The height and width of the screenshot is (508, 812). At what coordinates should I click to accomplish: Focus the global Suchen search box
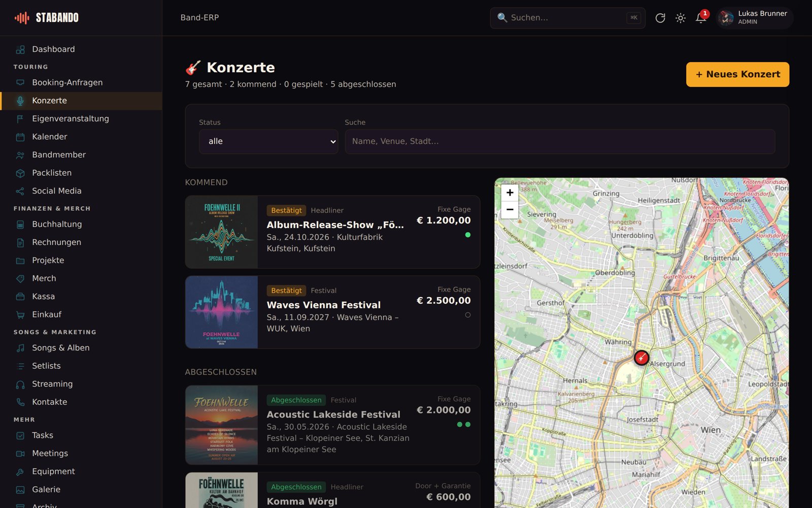coord(567,18)
